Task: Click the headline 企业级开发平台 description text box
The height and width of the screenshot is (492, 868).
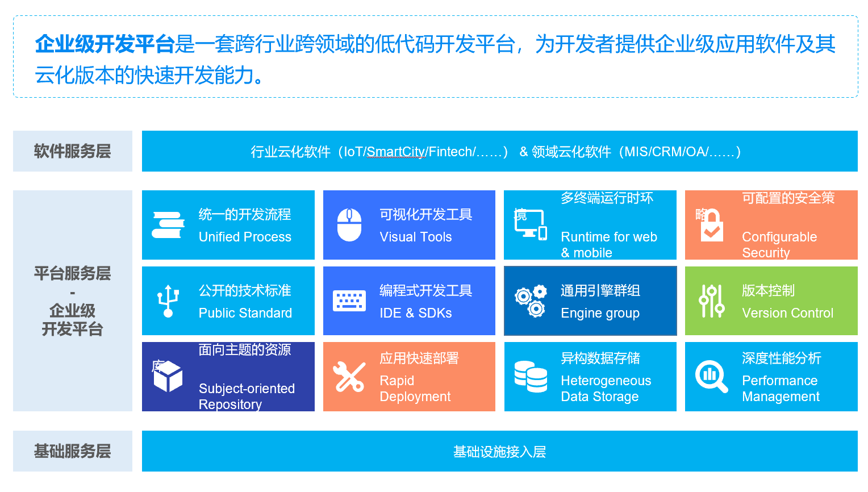Action: 436,57
